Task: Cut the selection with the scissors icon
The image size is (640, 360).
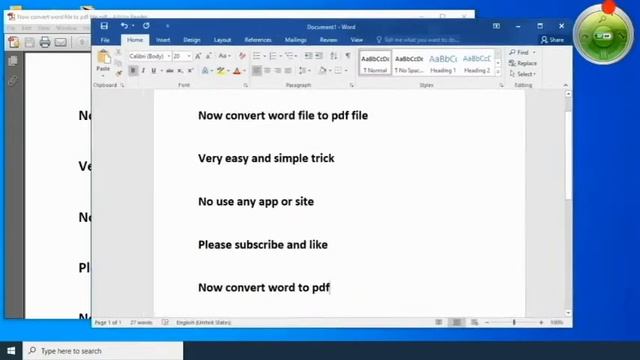Action: tap(118, 53)
